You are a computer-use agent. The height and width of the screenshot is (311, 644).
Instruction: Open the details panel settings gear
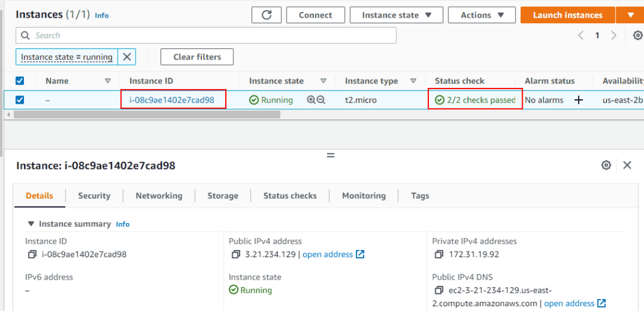[x=606, y=165]
